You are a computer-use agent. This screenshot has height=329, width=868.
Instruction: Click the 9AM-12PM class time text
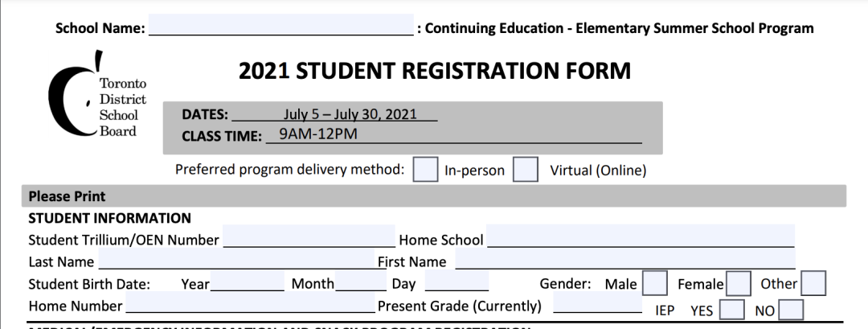tap(318, 134)
